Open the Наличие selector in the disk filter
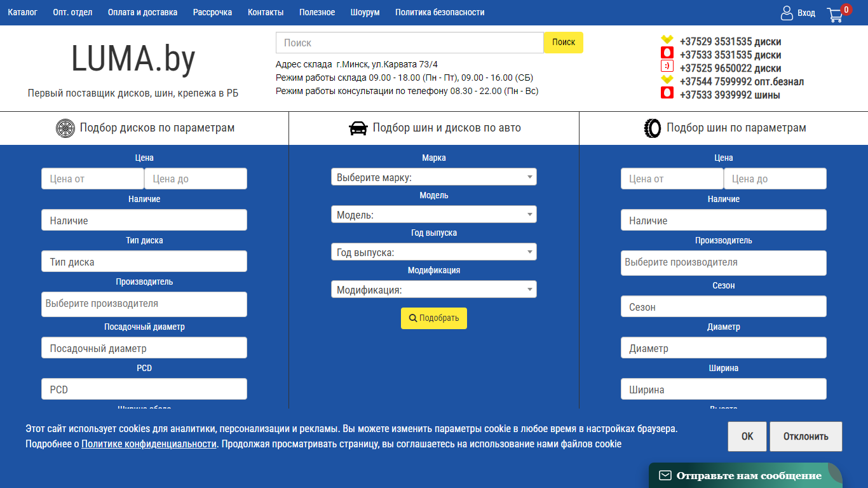This screenshot has width=868, height=488. point(144,220)
